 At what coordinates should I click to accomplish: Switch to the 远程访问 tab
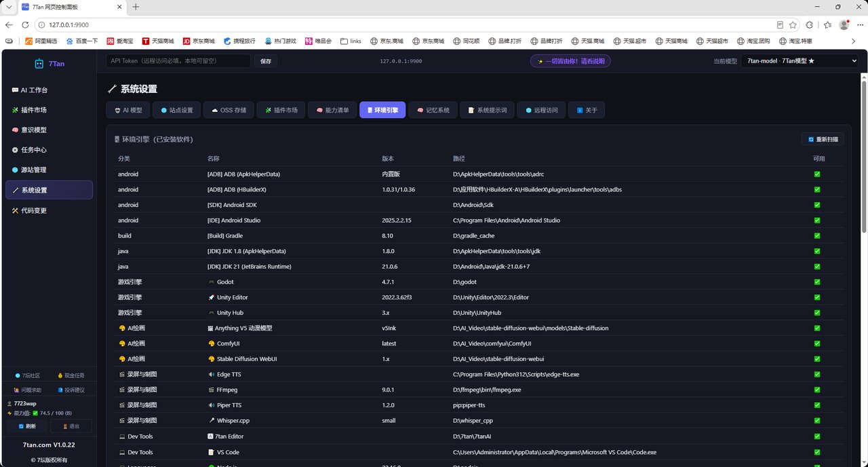pos(541,110)
